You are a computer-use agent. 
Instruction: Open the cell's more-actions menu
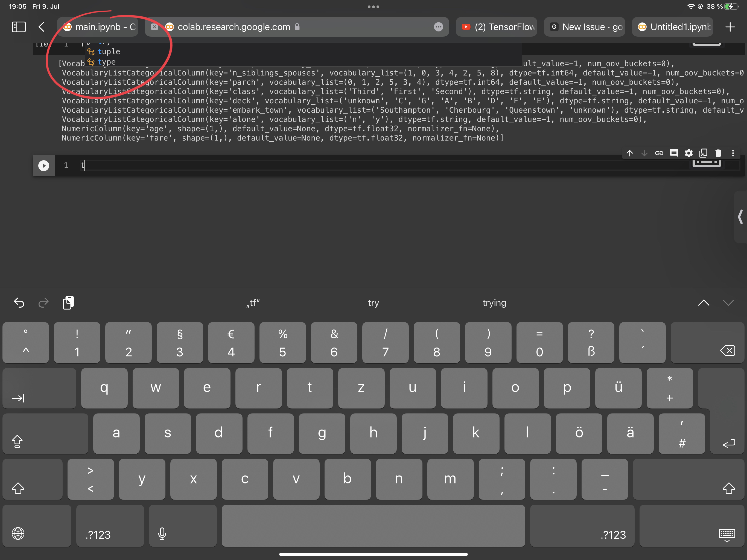pos(733,153)
